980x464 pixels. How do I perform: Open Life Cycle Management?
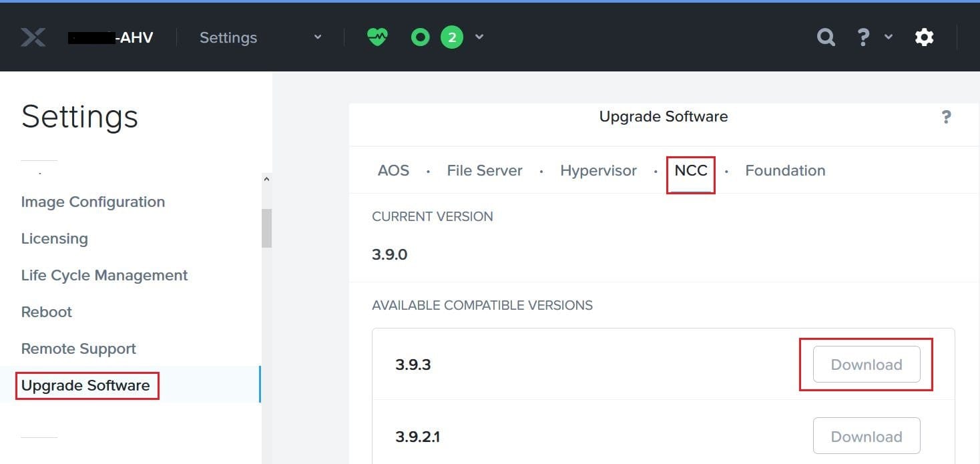point(104,275)
